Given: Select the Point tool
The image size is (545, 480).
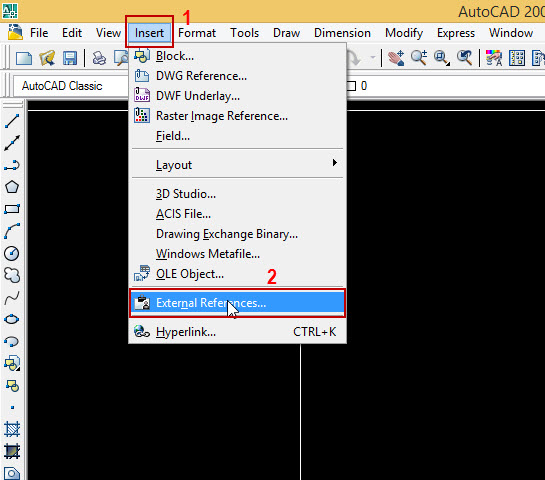Looking at the screenshot, I should 13,407.
